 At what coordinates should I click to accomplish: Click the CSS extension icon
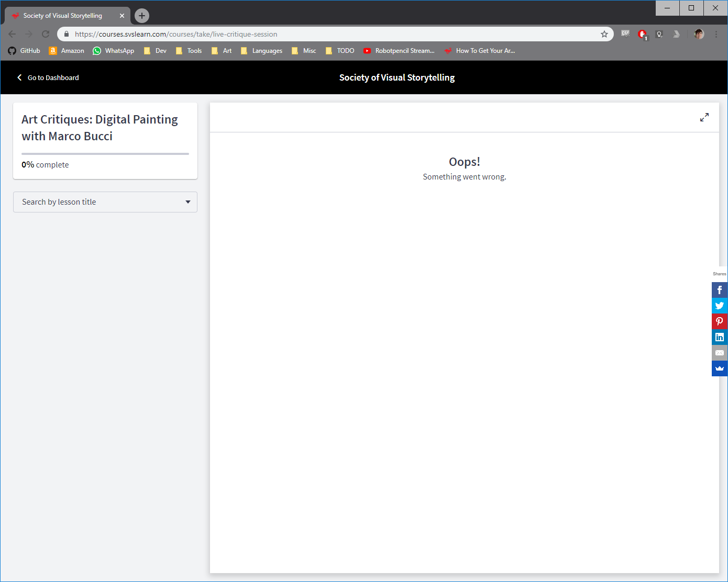(x=625, y=33)
